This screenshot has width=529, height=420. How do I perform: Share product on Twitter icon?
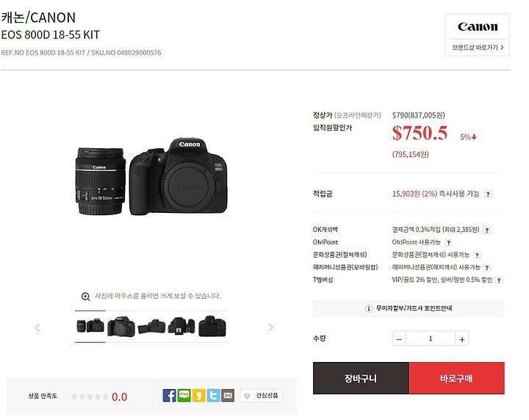[213, 395]
